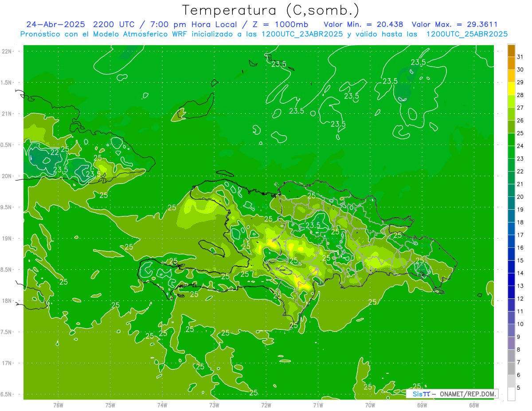This screenshot has width=532, height=411.
Task: Click the 'ONAMET/REP.DOM.' credit label
Action: 468,394
